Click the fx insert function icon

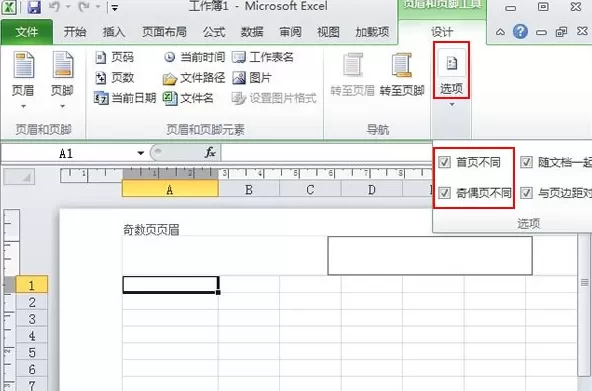click(x=210, y=153)
